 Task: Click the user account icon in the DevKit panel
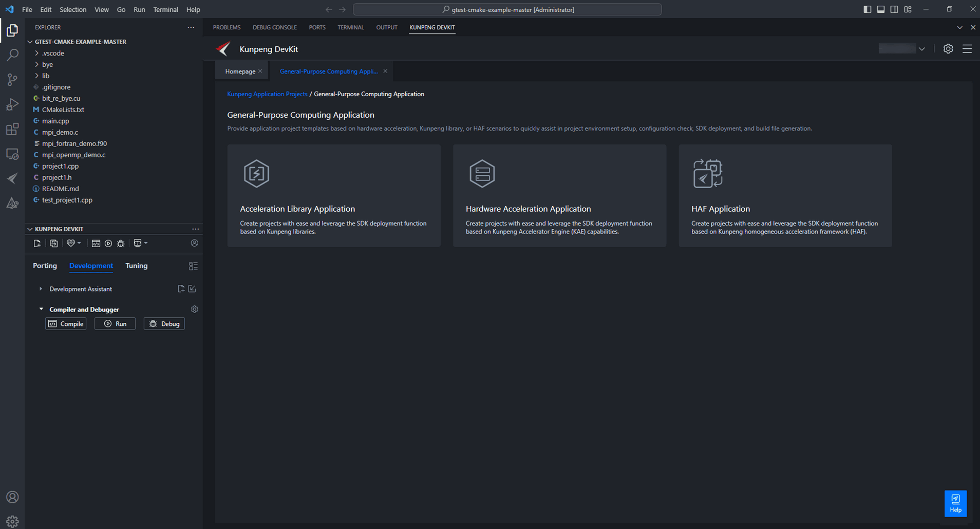point(194,243)
